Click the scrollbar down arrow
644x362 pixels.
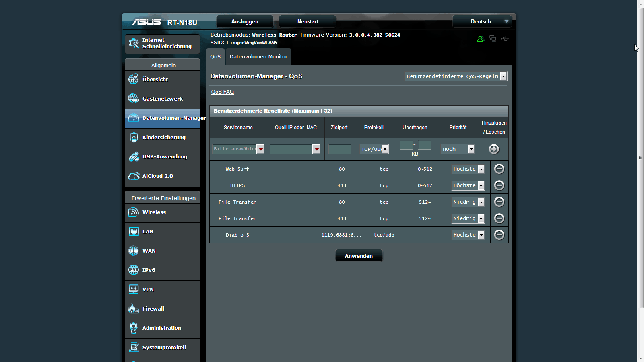coord(640,358)
